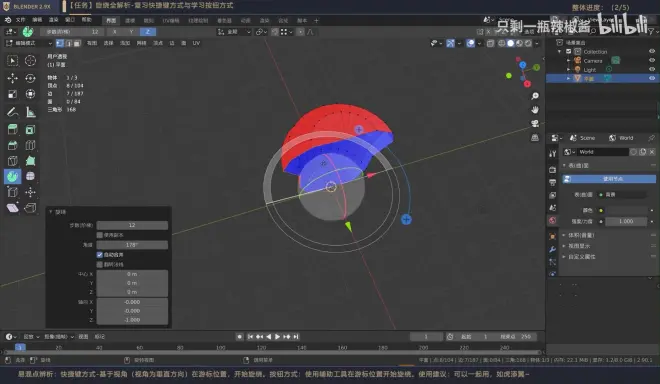The width and height of the screenshot is (660, 384).
Task: Tick the 翻转法线 flip normals checkbox
Action: [x=100, y=264]
